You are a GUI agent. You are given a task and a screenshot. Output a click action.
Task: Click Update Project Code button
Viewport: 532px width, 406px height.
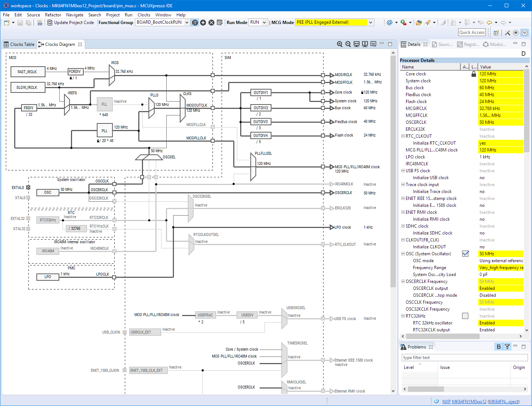coord(71,23)
